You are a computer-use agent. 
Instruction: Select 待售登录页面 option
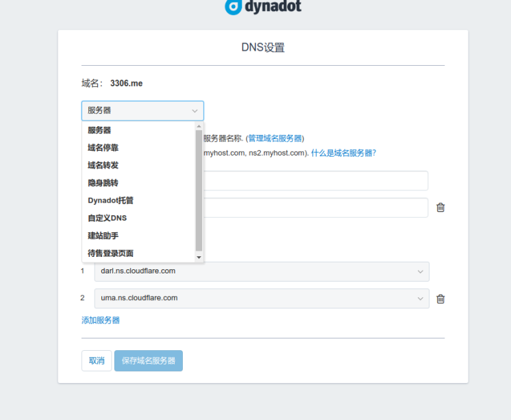(x=110, y=254)
